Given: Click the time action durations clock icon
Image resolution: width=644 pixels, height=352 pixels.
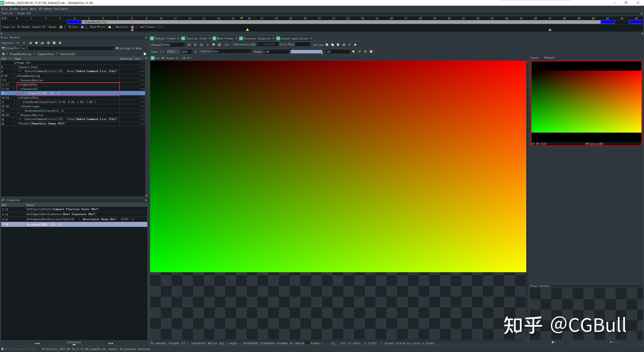Looking at the screenshot, I should pos(37,43).
